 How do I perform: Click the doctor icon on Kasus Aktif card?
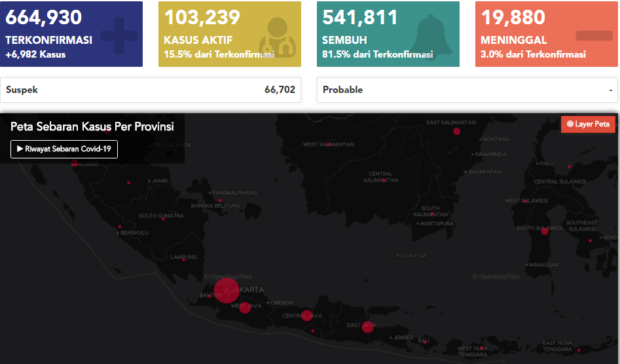tap(278, 37)
